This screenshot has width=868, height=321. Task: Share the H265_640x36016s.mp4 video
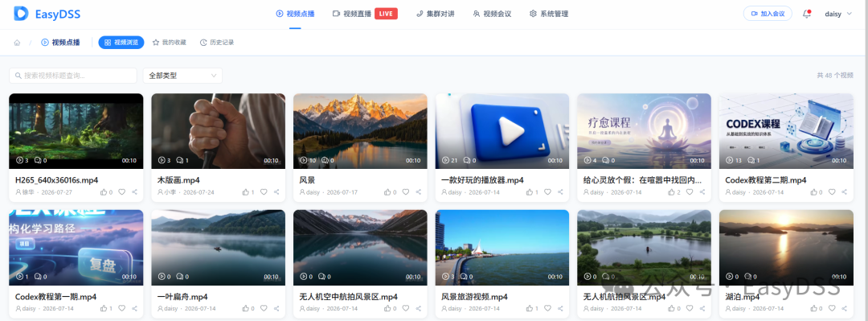135,191
